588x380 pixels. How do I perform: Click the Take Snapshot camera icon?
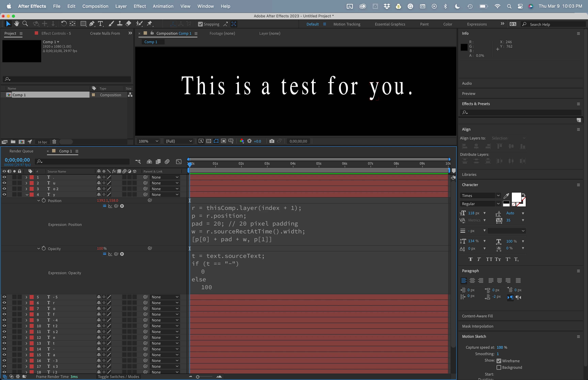click(x=272, y=141)
